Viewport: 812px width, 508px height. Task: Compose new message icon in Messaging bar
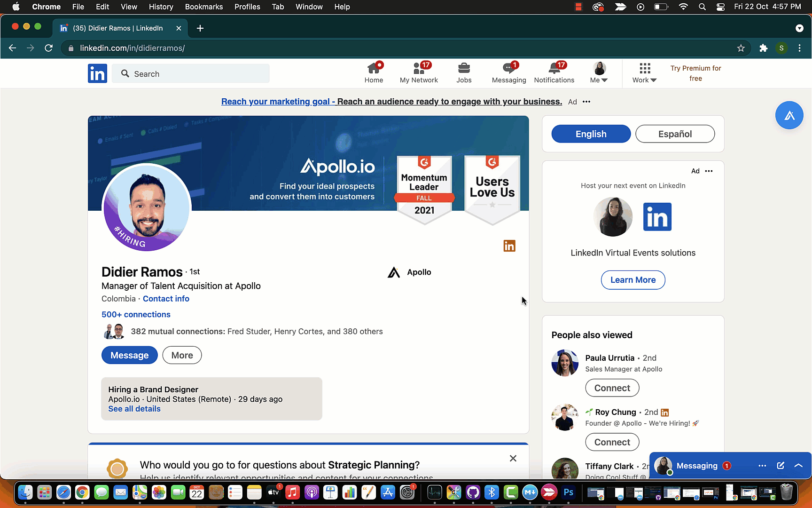781,466
